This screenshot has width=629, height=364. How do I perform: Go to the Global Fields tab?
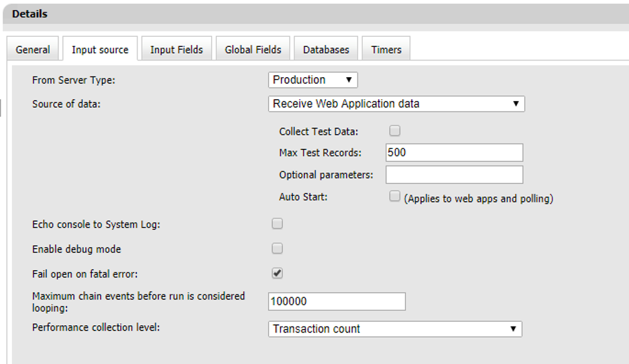click(x=253, y=50)
